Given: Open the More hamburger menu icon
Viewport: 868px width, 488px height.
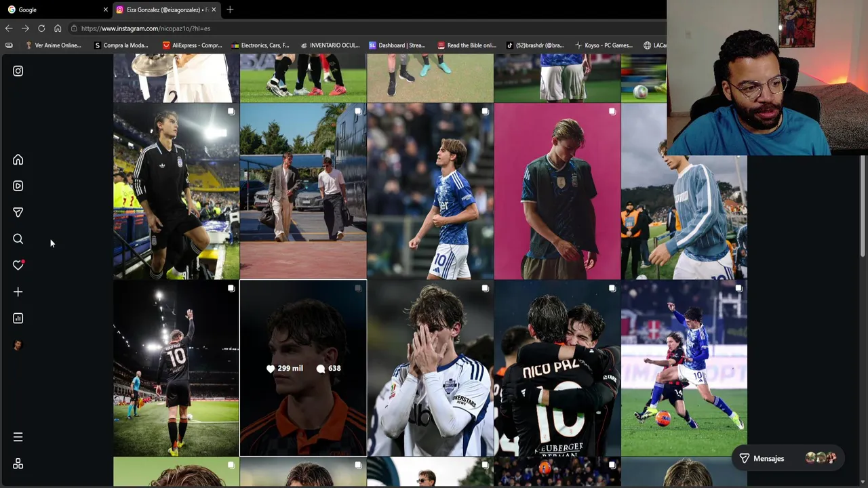Looking at the screenshot, I should (x=18, y=437).
